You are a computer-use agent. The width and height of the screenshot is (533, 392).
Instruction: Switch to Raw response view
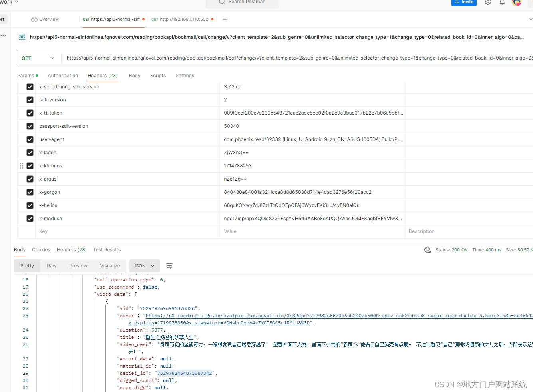pos(52,266)
